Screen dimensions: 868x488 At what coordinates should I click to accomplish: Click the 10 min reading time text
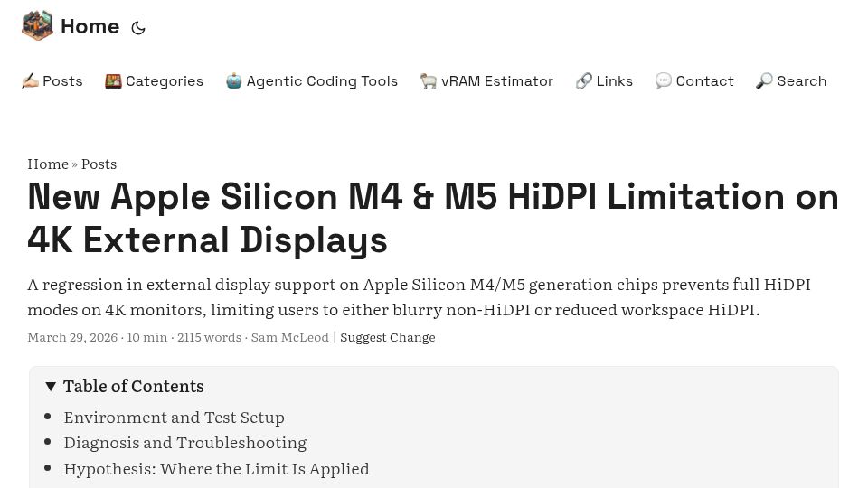147,337
